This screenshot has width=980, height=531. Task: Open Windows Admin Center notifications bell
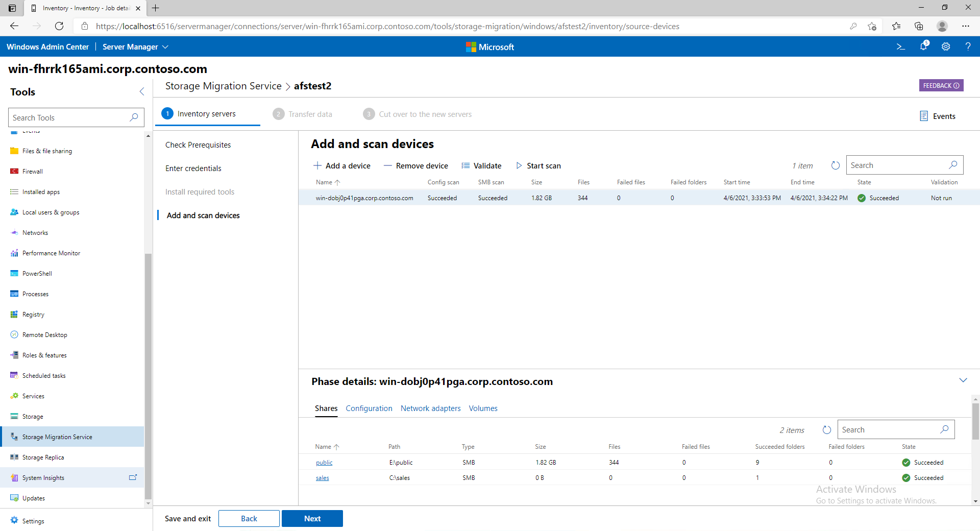[x=923, y=46]
